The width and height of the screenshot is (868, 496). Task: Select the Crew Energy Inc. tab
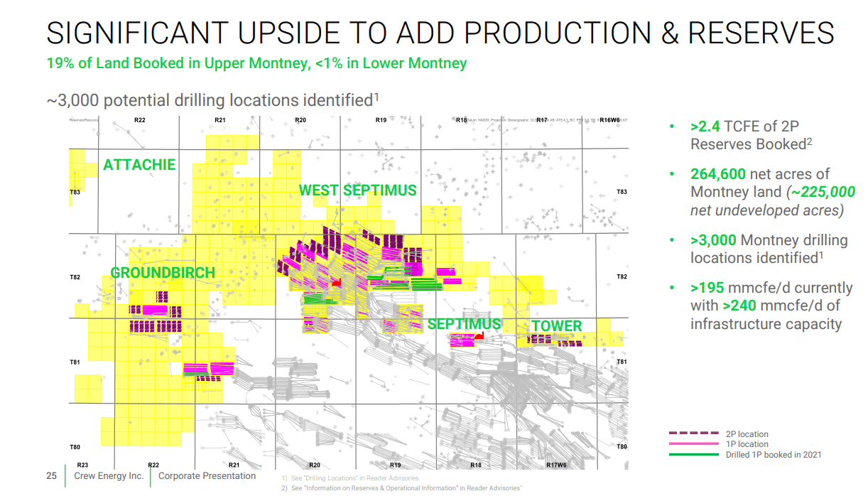pyautogui.click(x=108, y=476)
